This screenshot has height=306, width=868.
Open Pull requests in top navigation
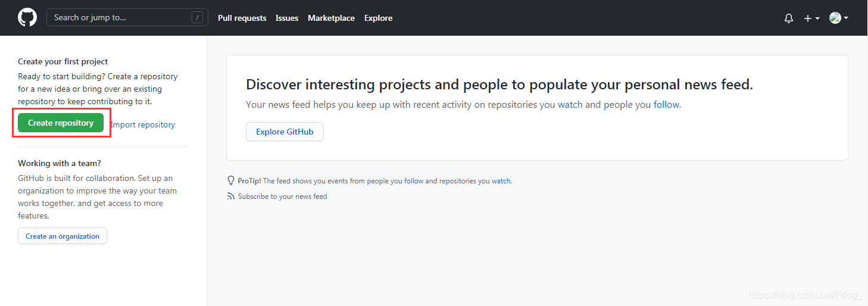click(242, 18)
